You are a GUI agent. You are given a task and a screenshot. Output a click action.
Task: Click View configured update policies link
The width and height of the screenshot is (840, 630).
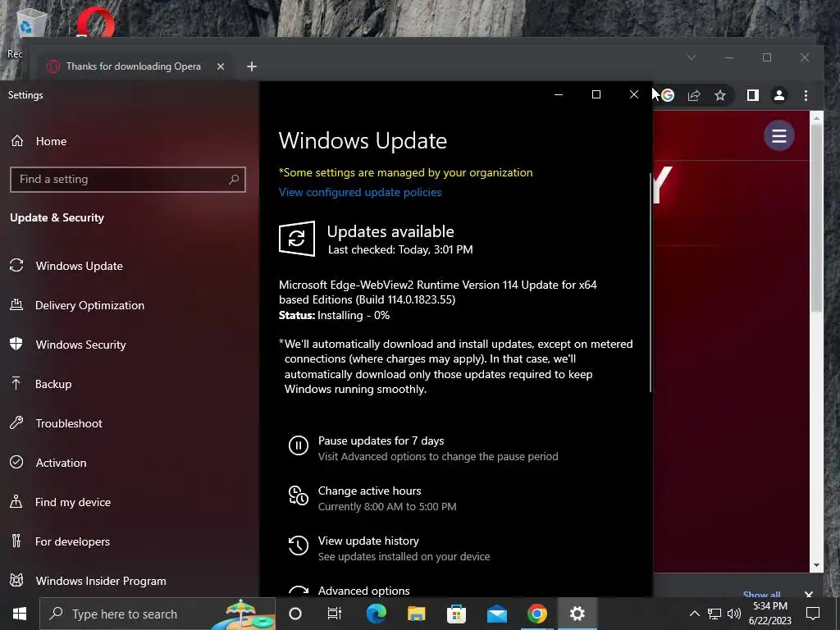[x=360, y=192]
